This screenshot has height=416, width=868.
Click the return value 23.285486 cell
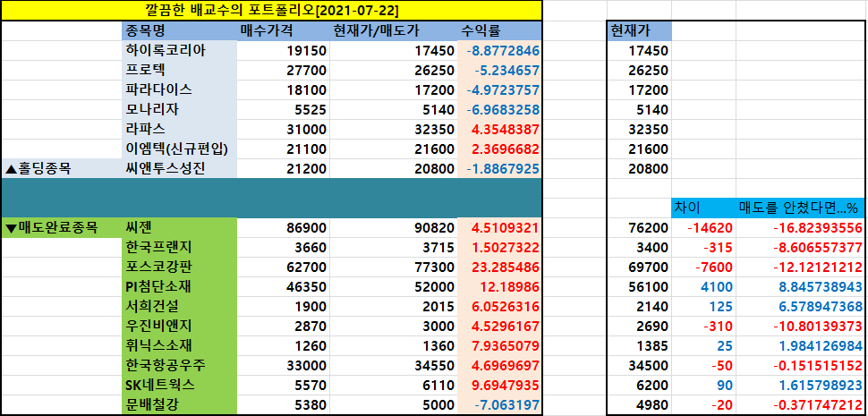point(499,267)
